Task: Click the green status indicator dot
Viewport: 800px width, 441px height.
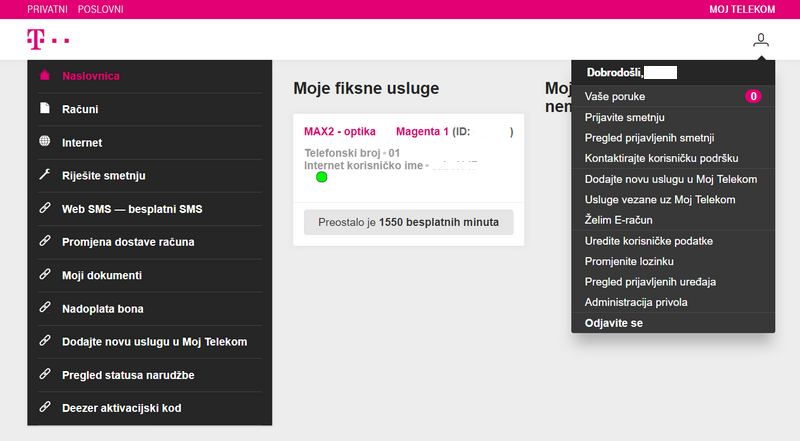Action: tap(321, 177)
